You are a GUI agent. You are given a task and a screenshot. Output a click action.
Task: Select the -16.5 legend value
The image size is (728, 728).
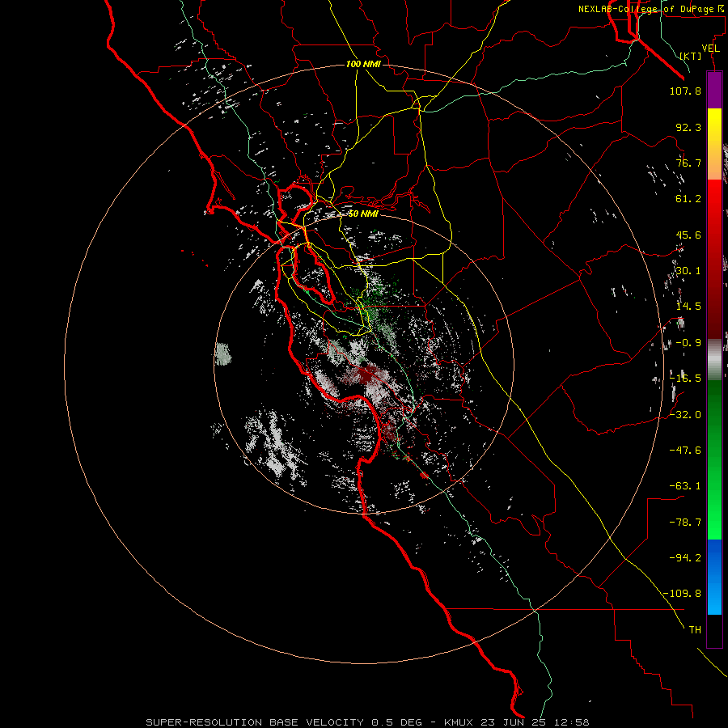coord(685,379)
